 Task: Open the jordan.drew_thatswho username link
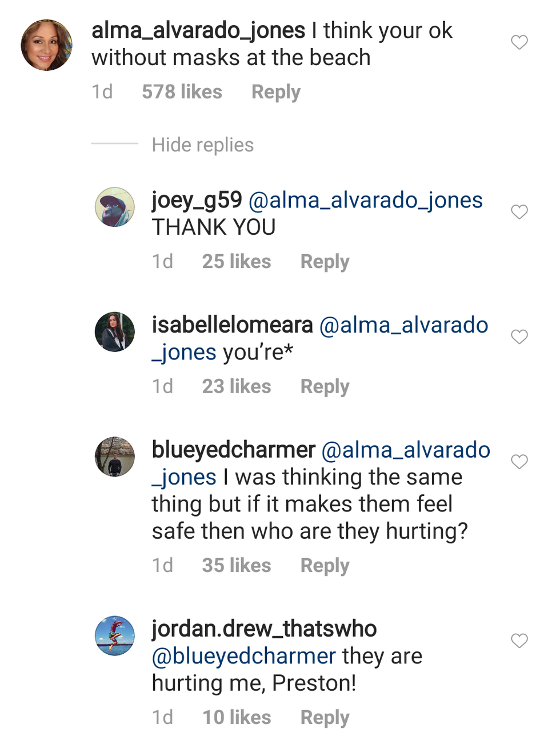264,629
